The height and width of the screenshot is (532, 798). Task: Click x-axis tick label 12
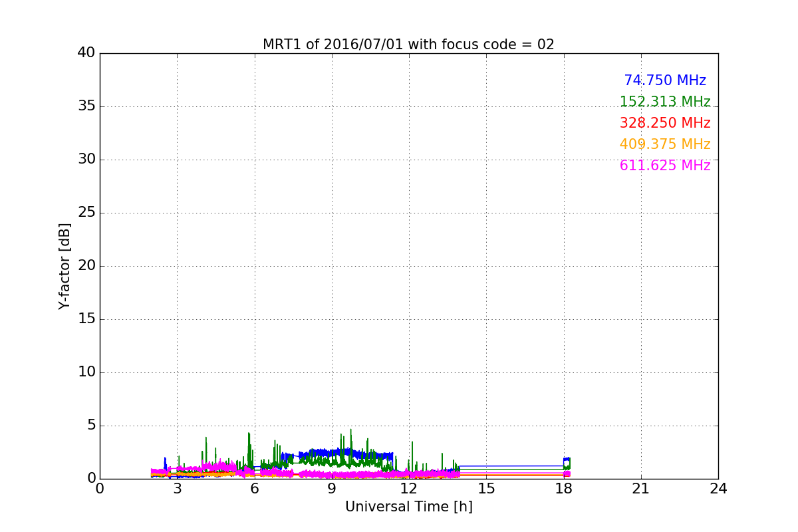[x=409, y=489]
